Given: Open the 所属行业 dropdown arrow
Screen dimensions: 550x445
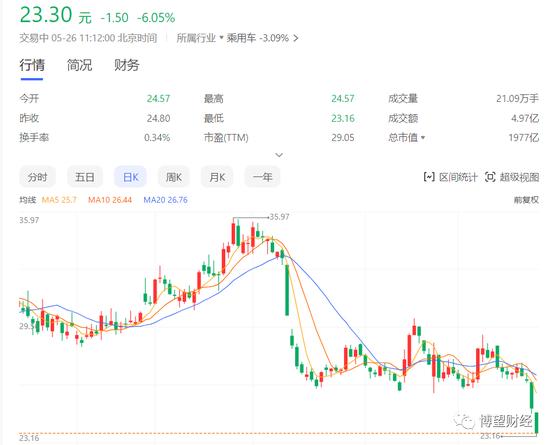Looking at the screenshot, I should pyautogui.click(x=221, y=38).
